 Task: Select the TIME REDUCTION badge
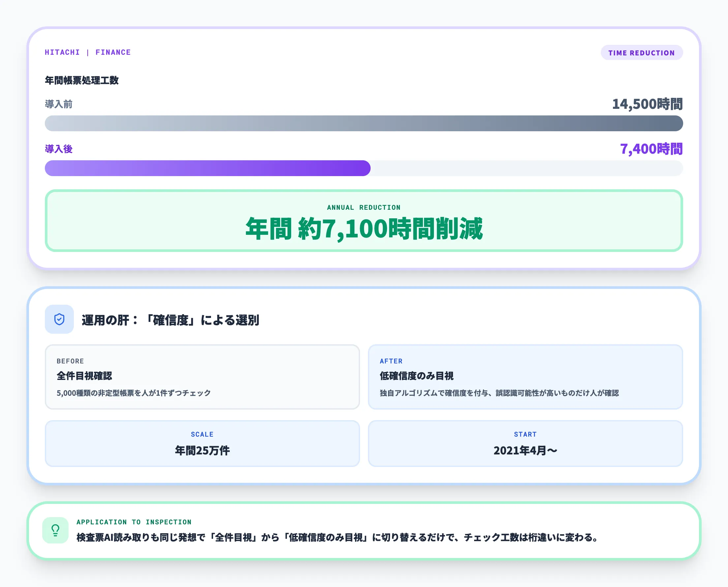[x=642, y=52]
